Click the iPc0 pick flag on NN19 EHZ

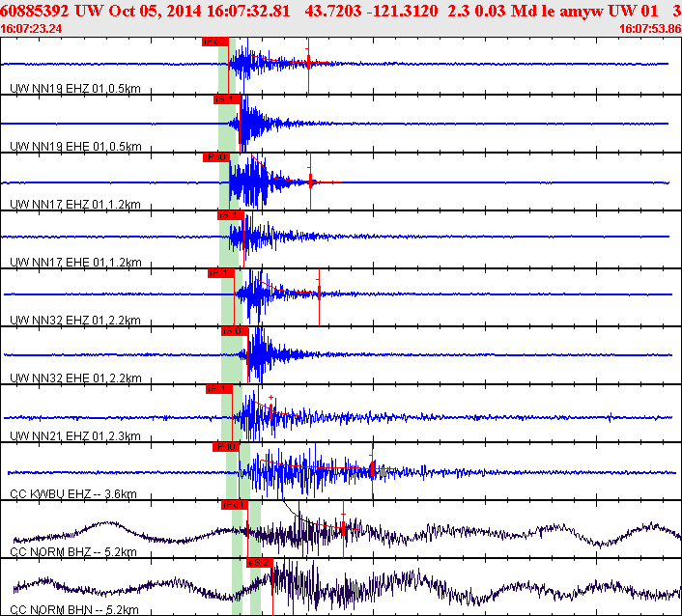point(214,42)
